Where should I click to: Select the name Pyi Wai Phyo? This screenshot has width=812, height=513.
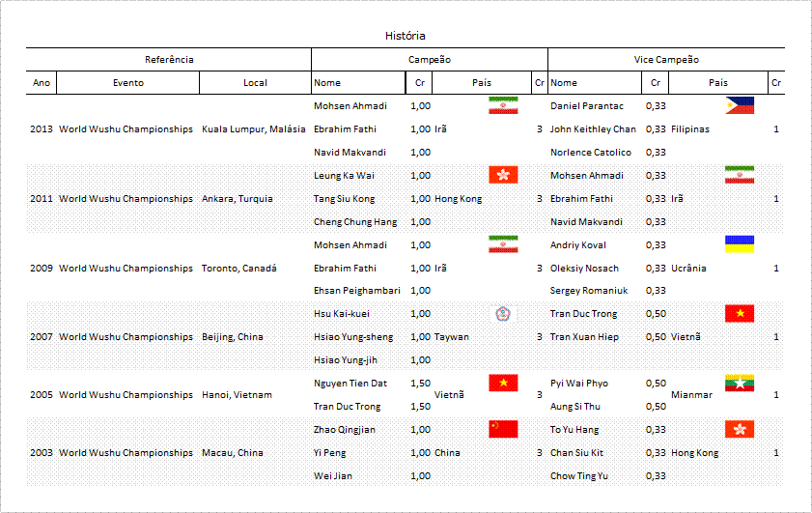579,384
